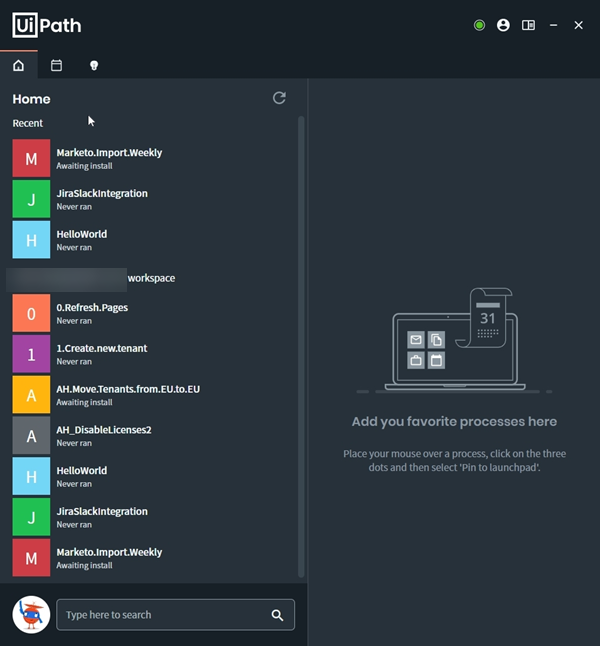Open the calendar triggers tab
Screen dimensions: 600x646
[x=56, y=65]
